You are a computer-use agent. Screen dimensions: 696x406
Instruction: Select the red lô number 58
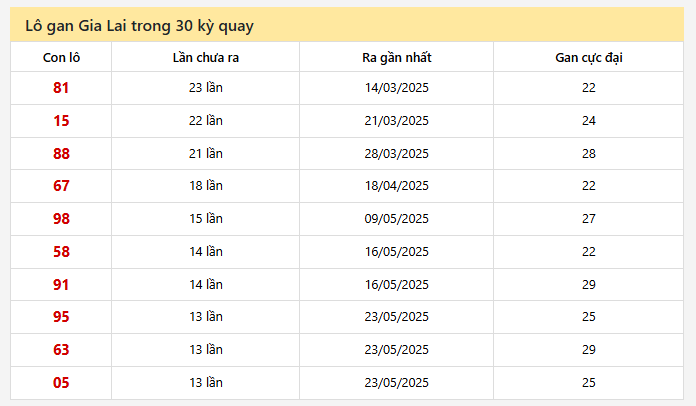point(61,252)
